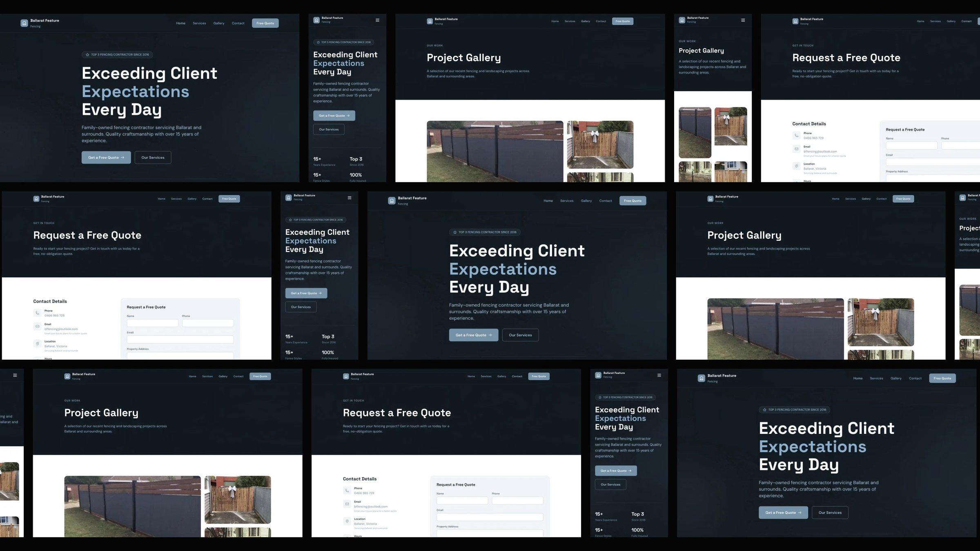
Task: Focus the Email field in bottom-row quote form
Action: [x=490, y=517]
